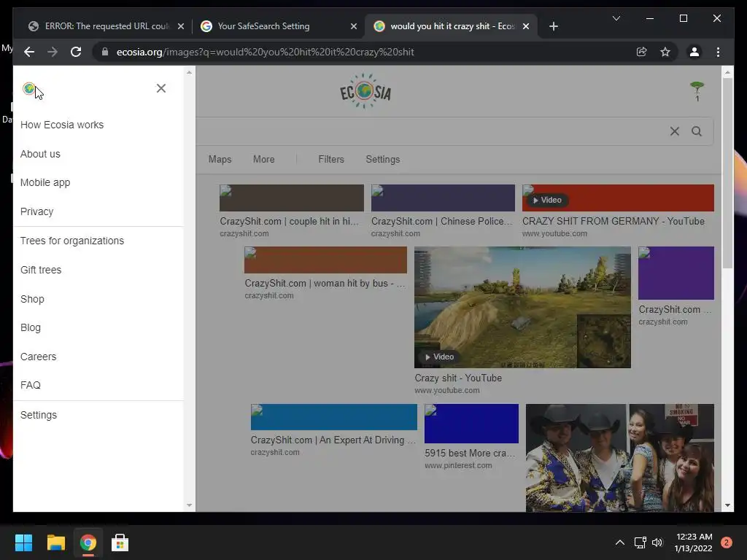Image resolution: width=747 pixels, height=560 pixels.
Task: Open Settings beside Filters
Action: click(x=382, y=159)
